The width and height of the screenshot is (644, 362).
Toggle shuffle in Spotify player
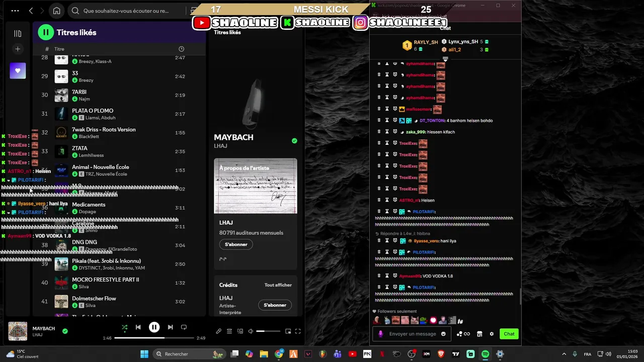tap(124, 327)
